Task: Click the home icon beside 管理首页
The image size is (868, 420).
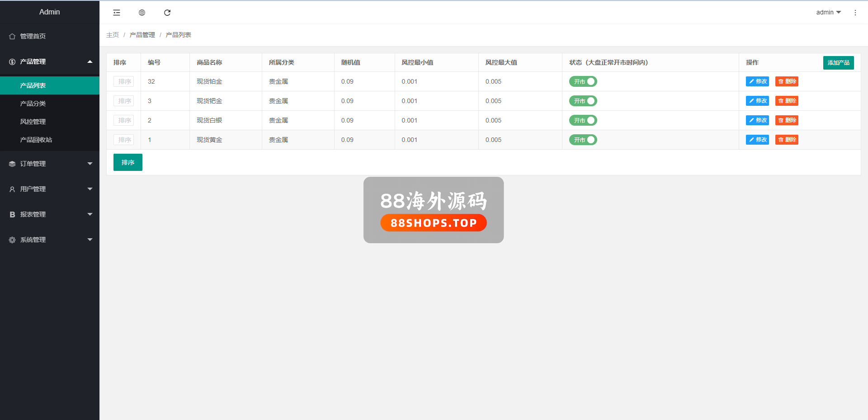Action: click(x=12, y=36)
